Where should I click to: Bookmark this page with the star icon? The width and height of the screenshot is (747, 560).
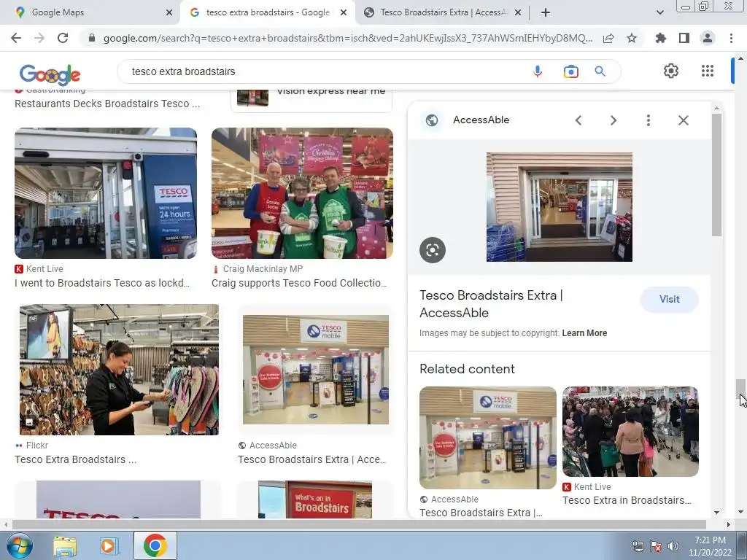[632, 38]
